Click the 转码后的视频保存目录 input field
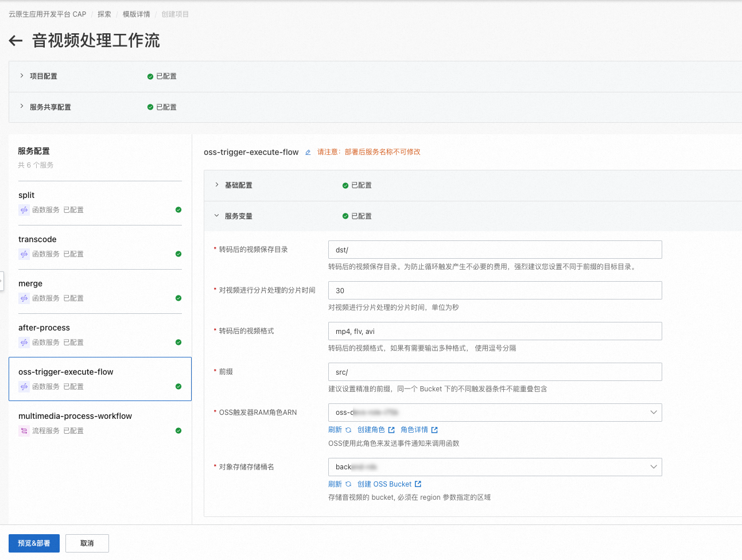 click(495, 250)
